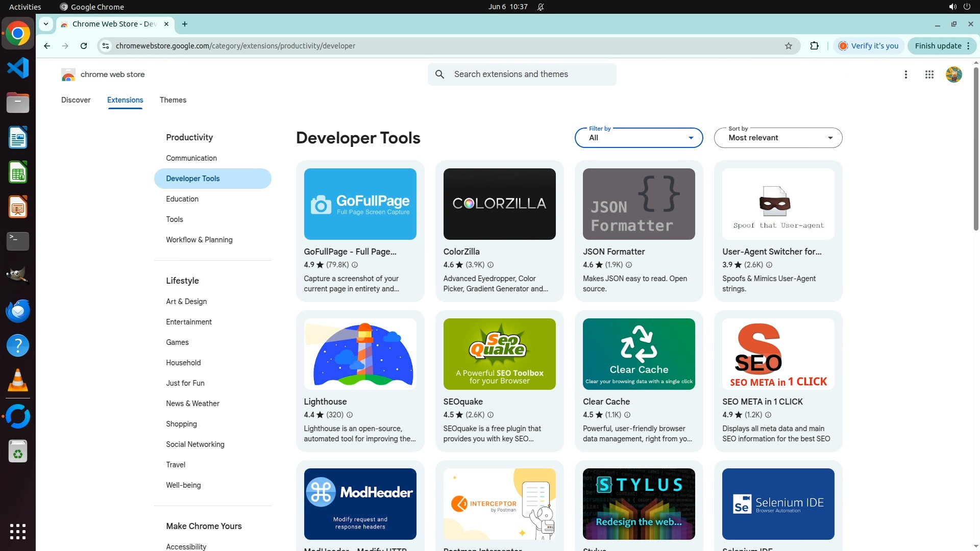Switch to the Themes tab
The width and height of the screenshot is (980, 551).
point(173,100)
